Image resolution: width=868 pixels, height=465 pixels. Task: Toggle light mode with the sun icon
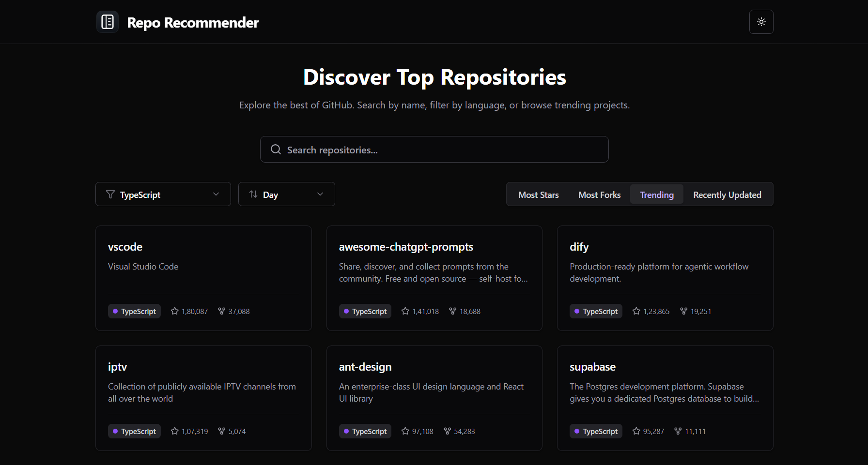[761, 22]
